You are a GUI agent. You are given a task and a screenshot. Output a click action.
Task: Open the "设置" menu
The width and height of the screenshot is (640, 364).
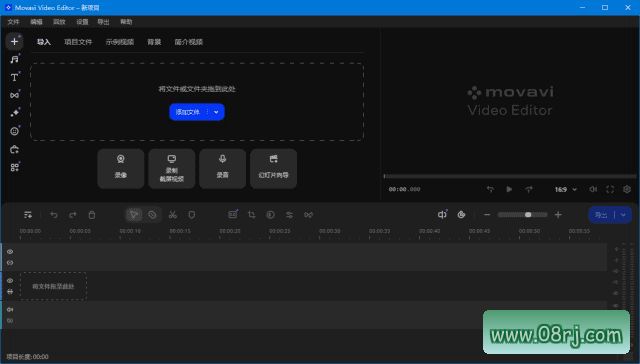coord(82,22)
